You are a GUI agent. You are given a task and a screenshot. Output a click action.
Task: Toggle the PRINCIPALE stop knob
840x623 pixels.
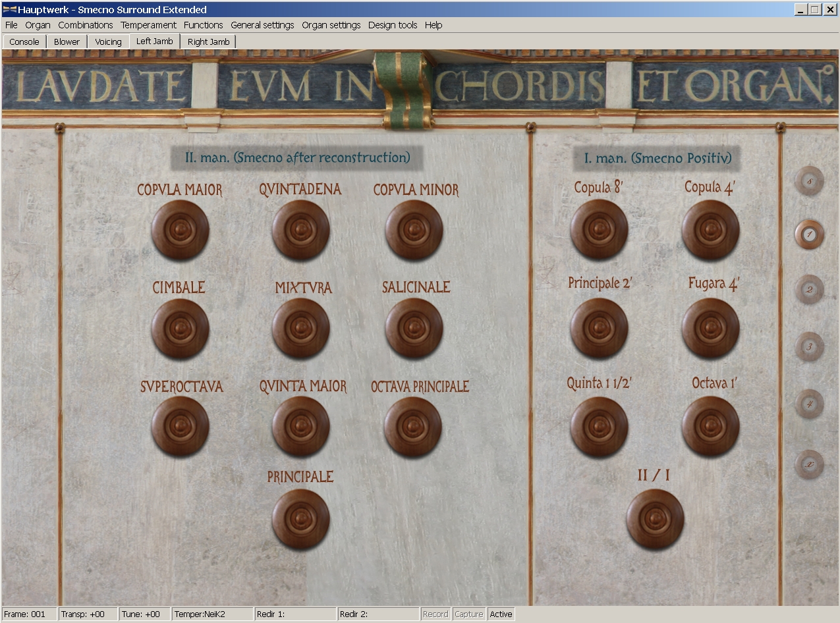click(300, 519)
